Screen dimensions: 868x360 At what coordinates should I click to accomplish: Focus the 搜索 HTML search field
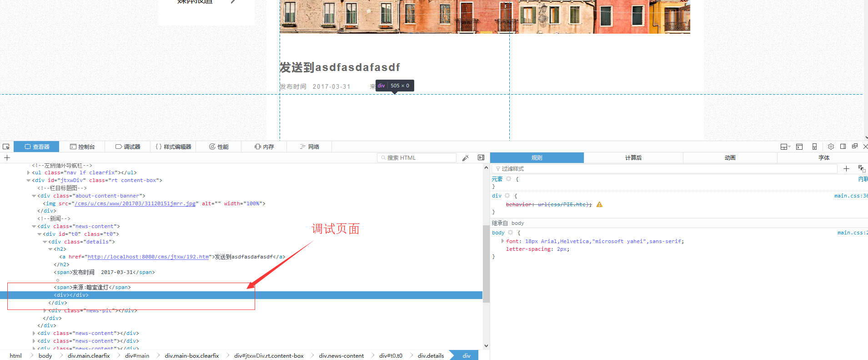(416, 157)
